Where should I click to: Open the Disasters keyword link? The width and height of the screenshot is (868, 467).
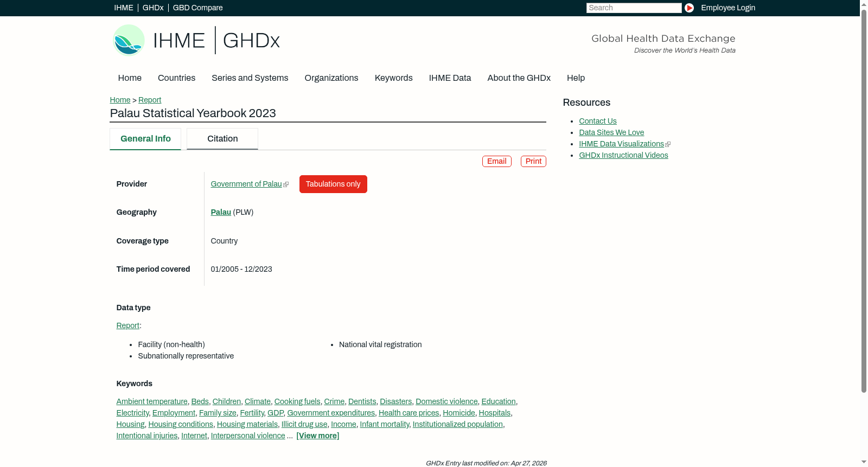pyautogui.click(x=396, y=401)
